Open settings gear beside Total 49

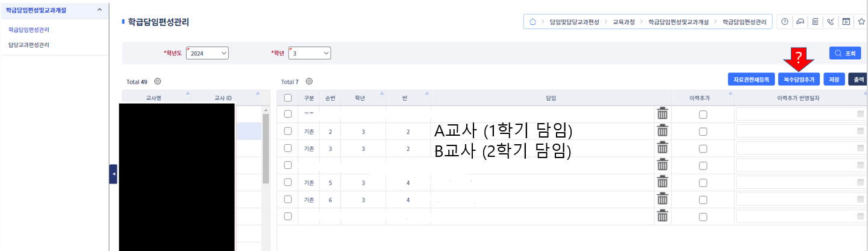click(x=158, y=81)
